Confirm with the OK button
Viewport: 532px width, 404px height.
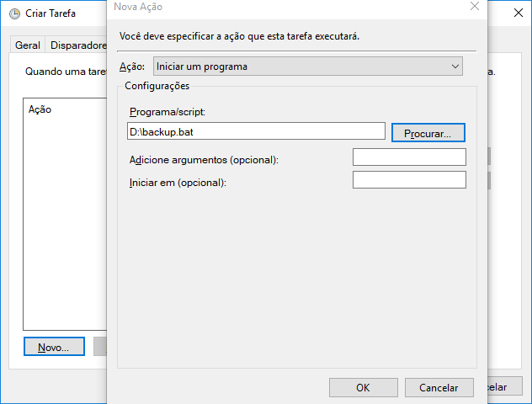point(363,388)
